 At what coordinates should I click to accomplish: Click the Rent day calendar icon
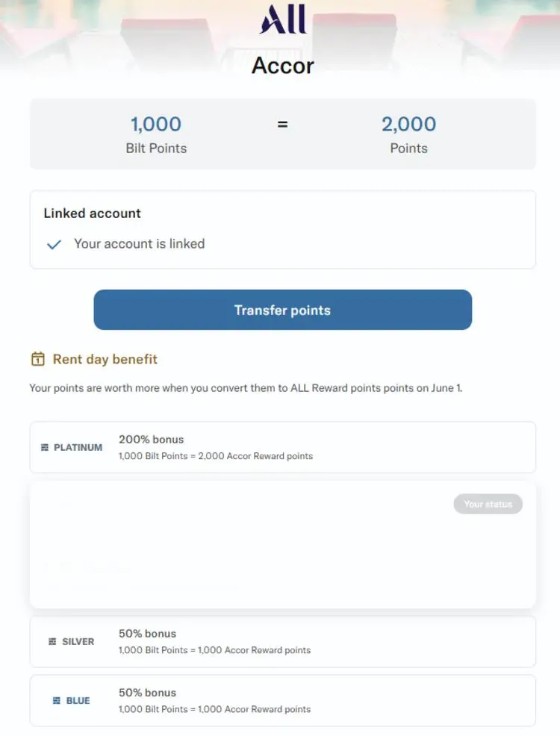click(38, 359)
